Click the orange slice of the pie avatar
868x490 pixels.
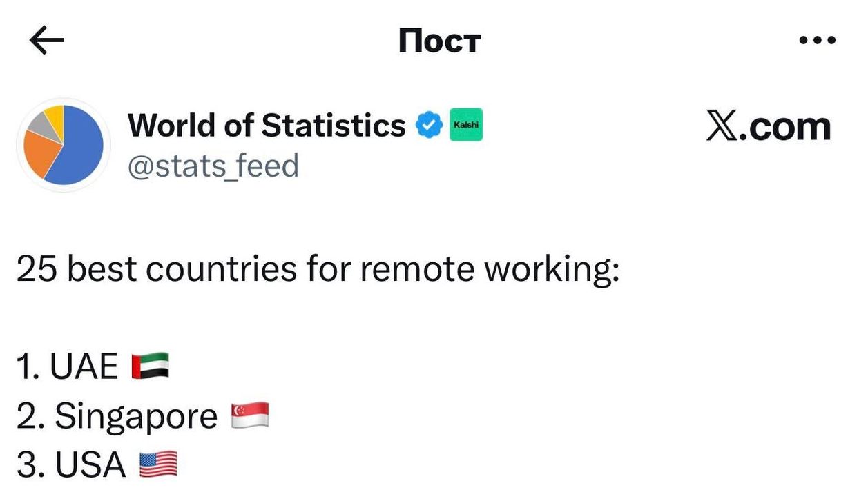[x=39, y=152]
